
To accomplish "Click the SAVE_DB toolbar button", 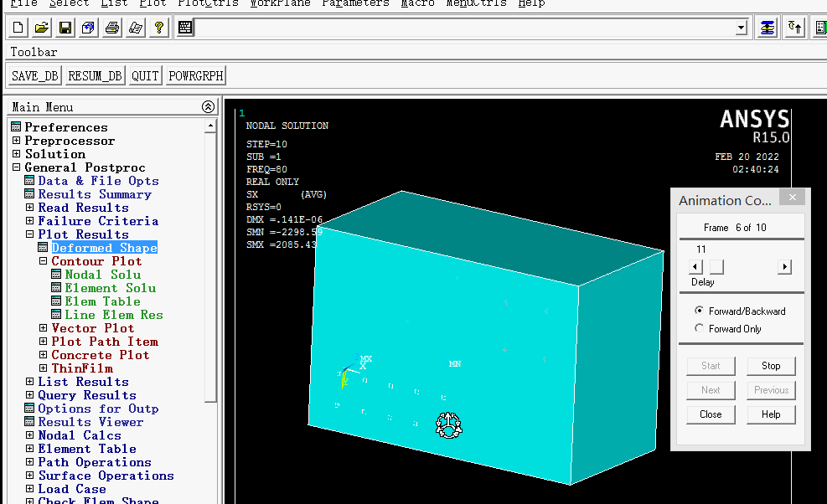I will [x=35, y=76].
